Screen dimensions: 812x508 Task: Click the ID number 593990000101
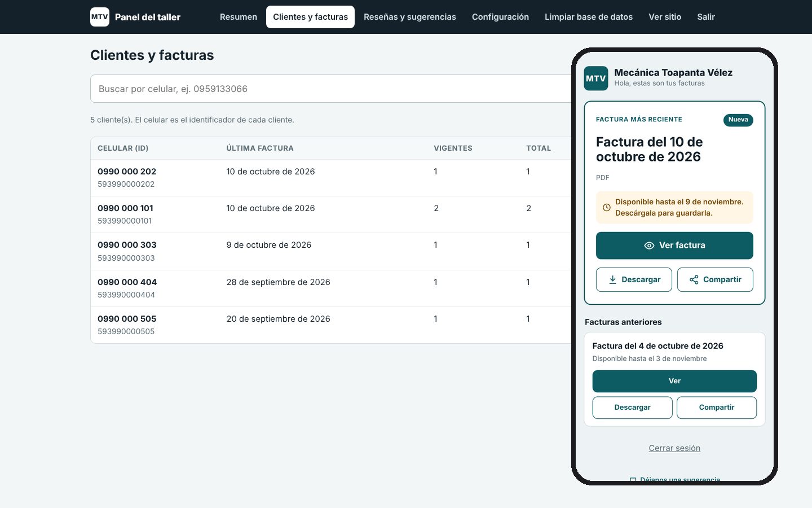pyautogui.click(x=125, y=221)
